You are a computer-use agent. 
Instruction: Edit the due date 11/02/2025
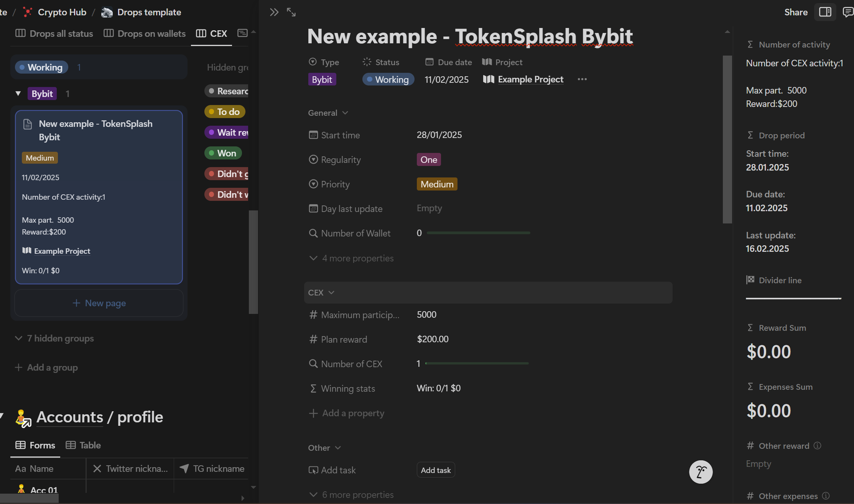[446, 79]
